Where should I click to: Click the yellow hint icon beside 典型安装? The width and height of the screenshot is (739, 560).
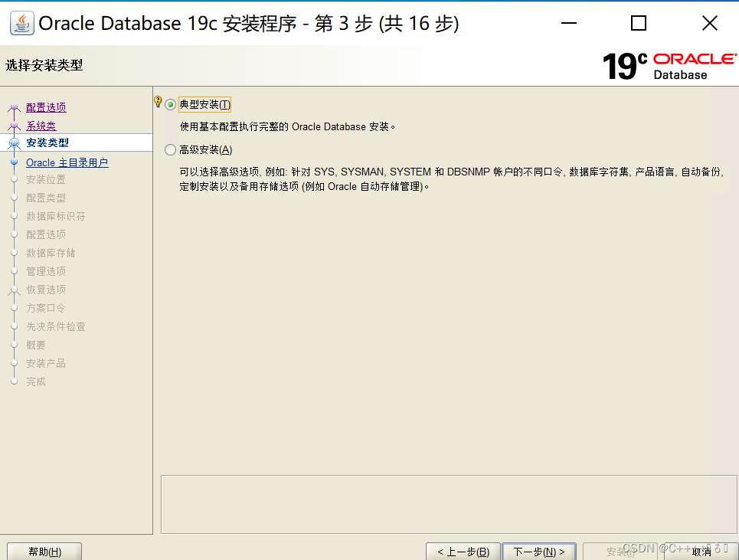click(x=158, y=101)
